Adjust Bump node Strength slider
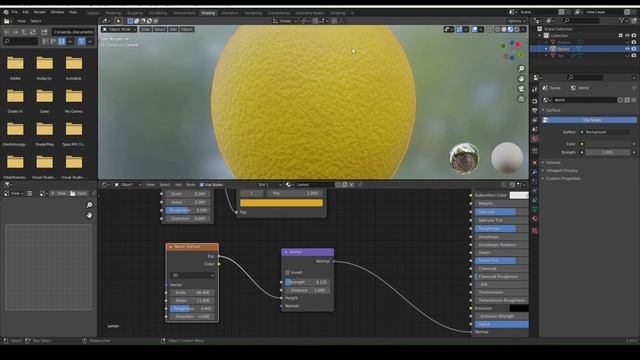The height and width of the screenshot is (360, 640). coord(307,282)
